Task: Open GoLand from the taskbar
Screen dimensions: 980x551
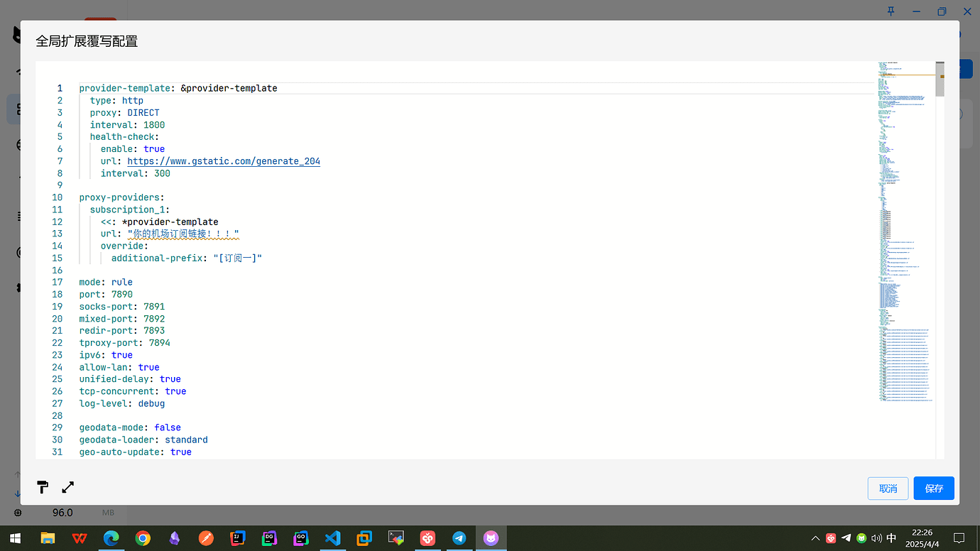Action: point(301,538)
